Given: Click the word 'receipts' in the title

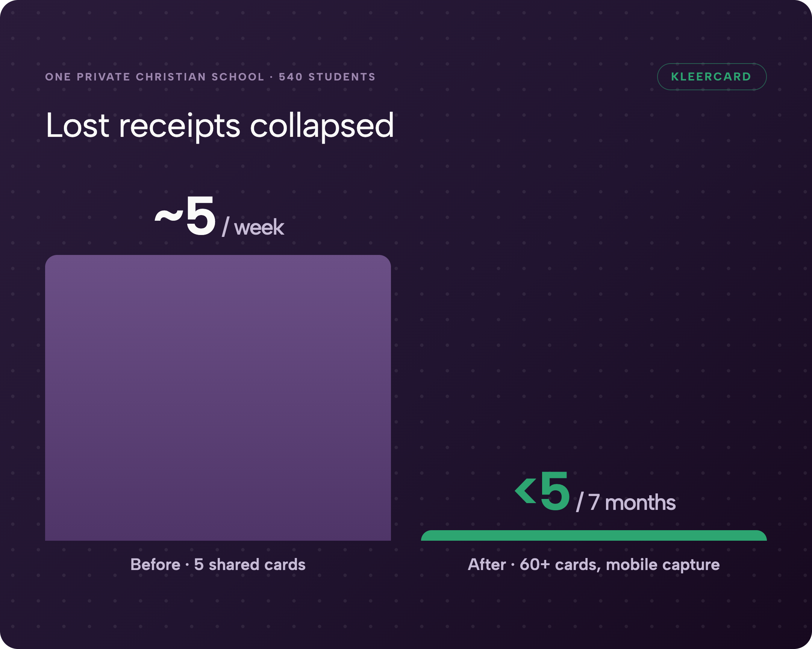Looking at the screenshot, I should (x=179, y=127).
